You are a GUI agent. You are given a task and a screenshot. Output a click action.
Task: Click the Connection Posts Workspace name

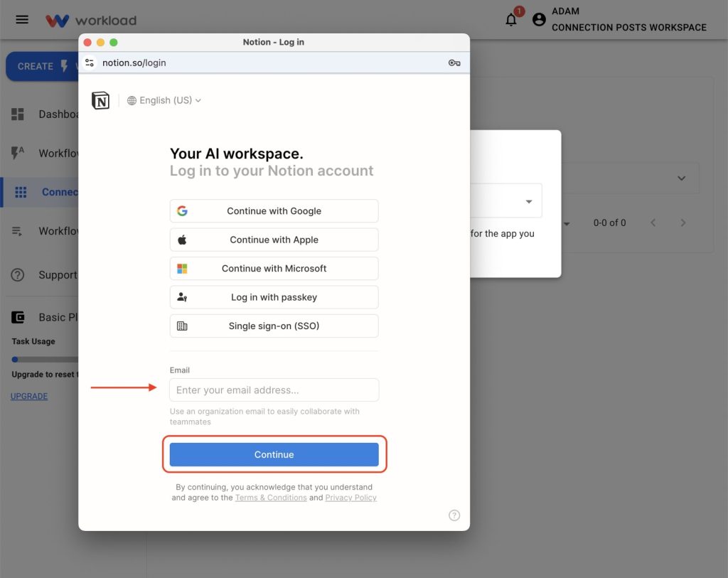click(628, 28)
